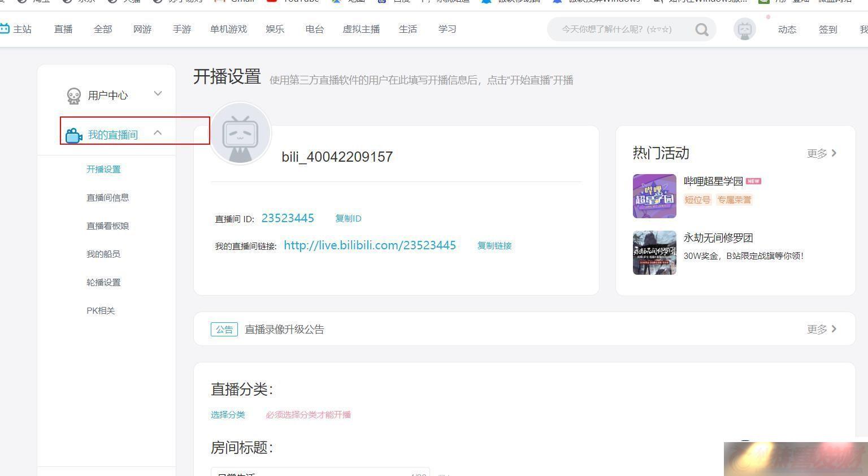
Task: Click the 用户中心 sidebar label
Action: 108,96
